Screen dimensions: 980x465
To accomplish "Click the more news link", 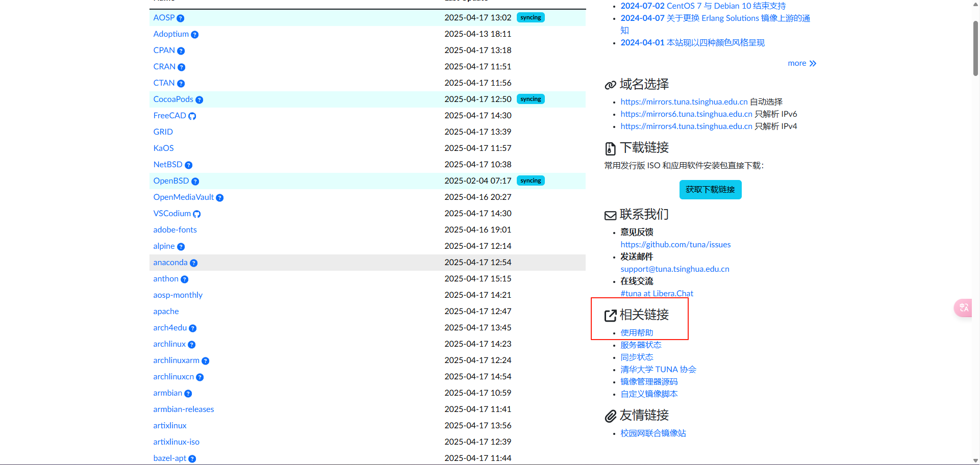I will pos(802,63).
